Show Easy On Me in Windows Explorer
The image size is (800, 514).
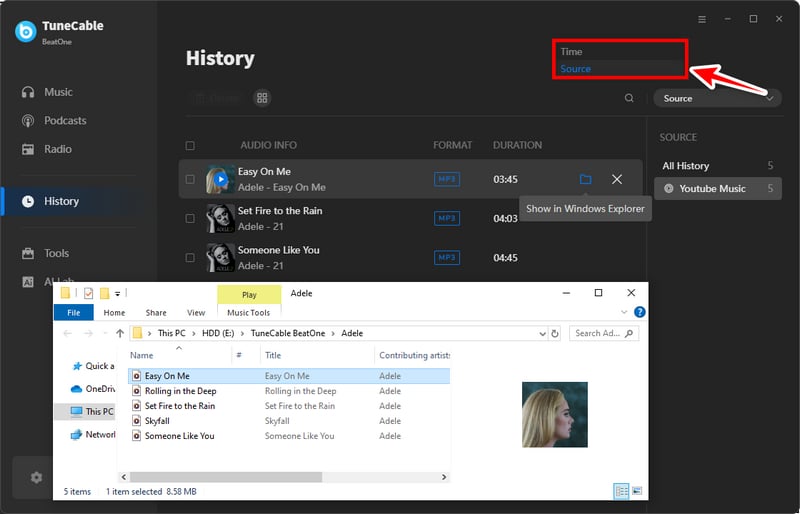pos(585,179)
